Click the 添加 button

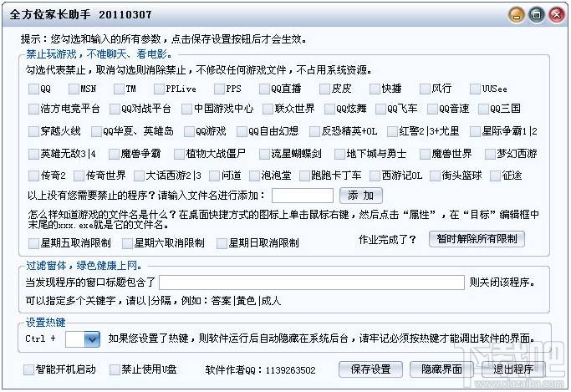coord(361,196)
